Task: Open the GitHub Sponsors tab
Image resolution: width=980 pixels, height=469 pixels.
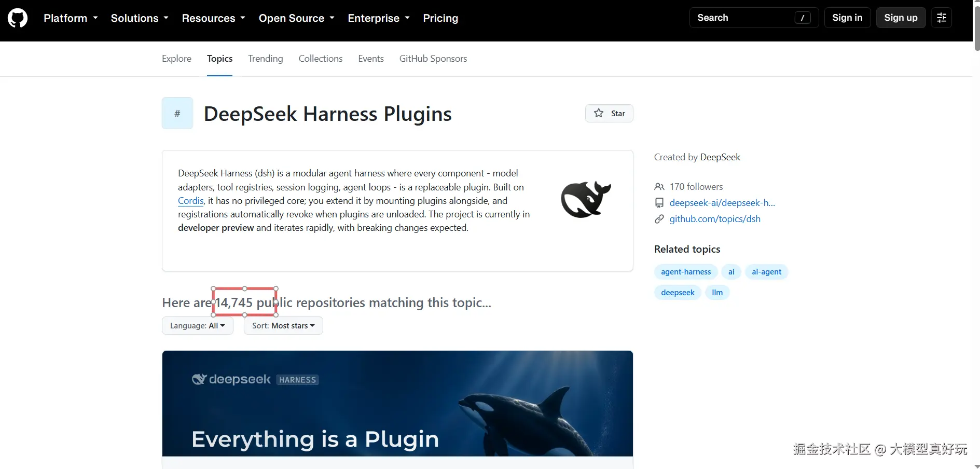Action: (433, 59)
